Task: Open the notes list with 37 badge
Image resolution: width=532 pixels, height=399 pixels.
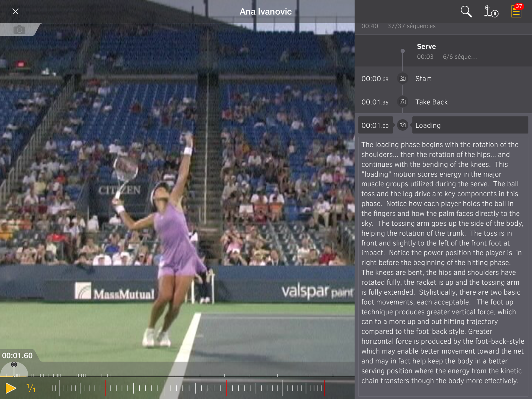Action: point(516,11)
